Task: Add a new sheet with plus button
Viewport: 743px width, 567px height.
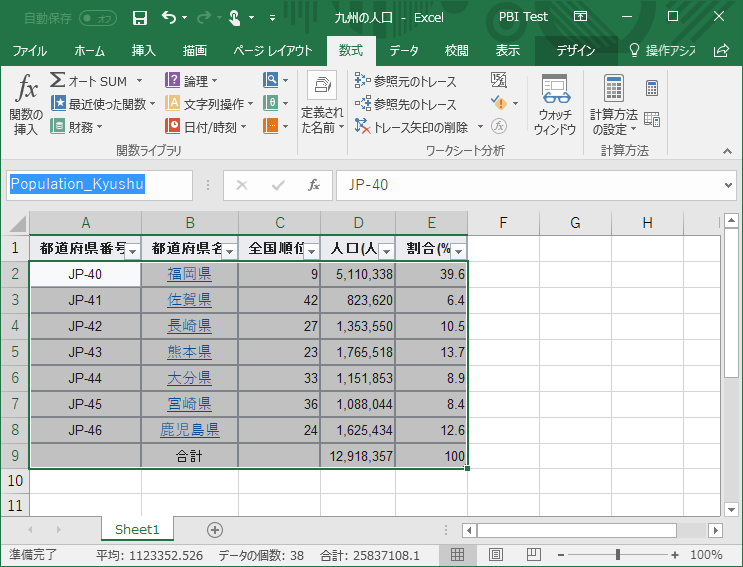Action: [215, 530]
